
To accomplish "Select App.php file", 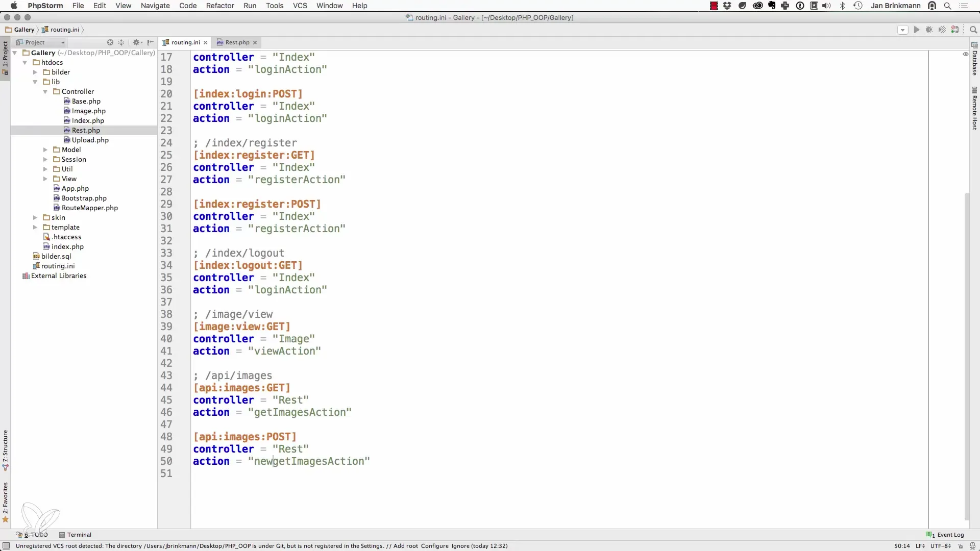I will [71, 189].
